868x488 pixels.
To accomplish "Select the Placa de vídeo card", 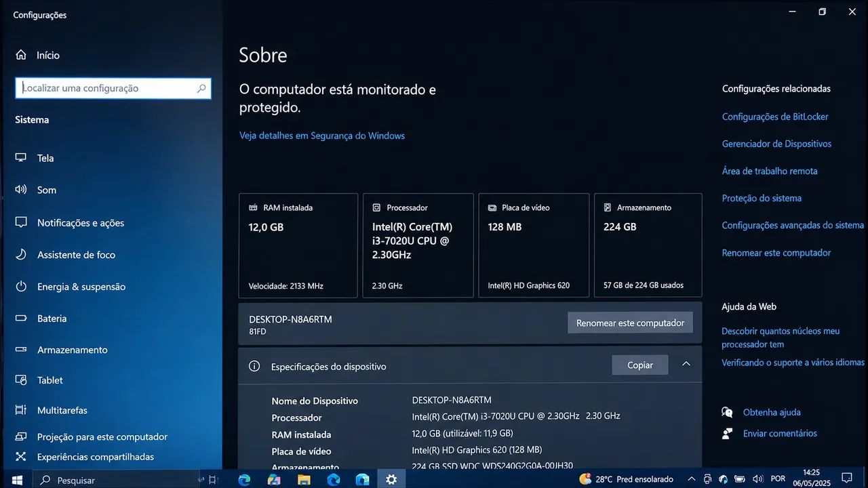I will point(534,245).
